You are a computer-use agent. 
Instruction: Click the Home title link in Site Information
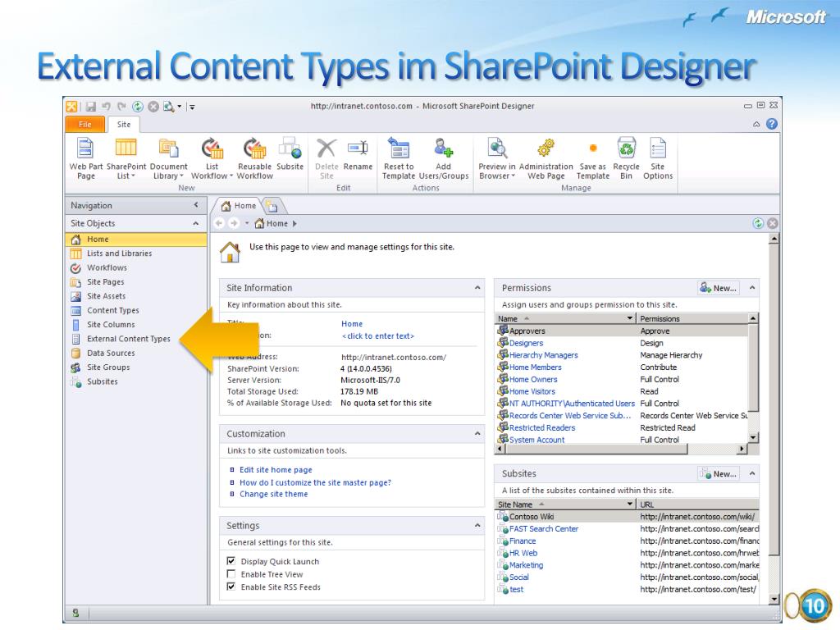pos(352,323)
